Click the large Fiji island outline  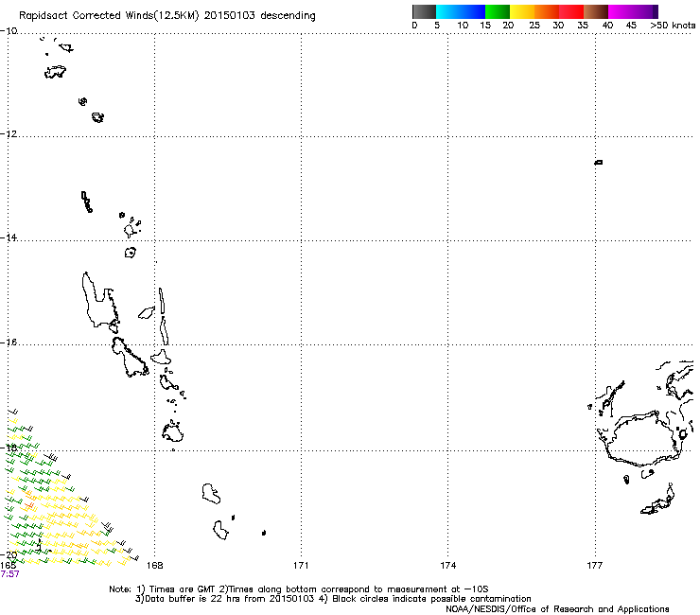645,440
